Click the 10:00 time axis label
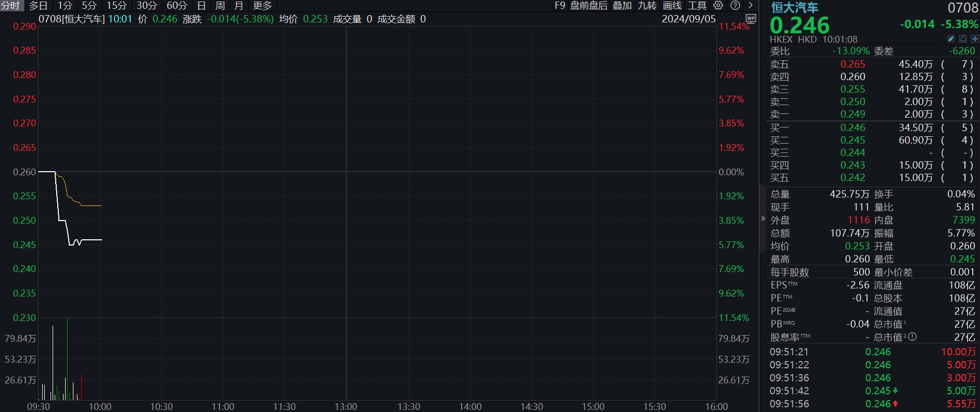The height and width of the screenshot is (412, 980). click(x=100, y=406)
